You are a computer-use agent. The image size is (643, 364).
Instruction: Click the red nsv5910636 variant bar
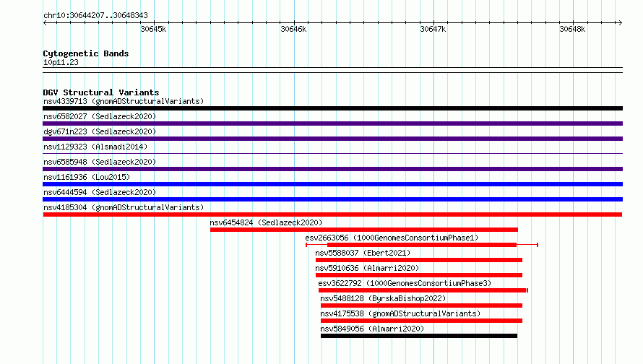coord(419,275)
